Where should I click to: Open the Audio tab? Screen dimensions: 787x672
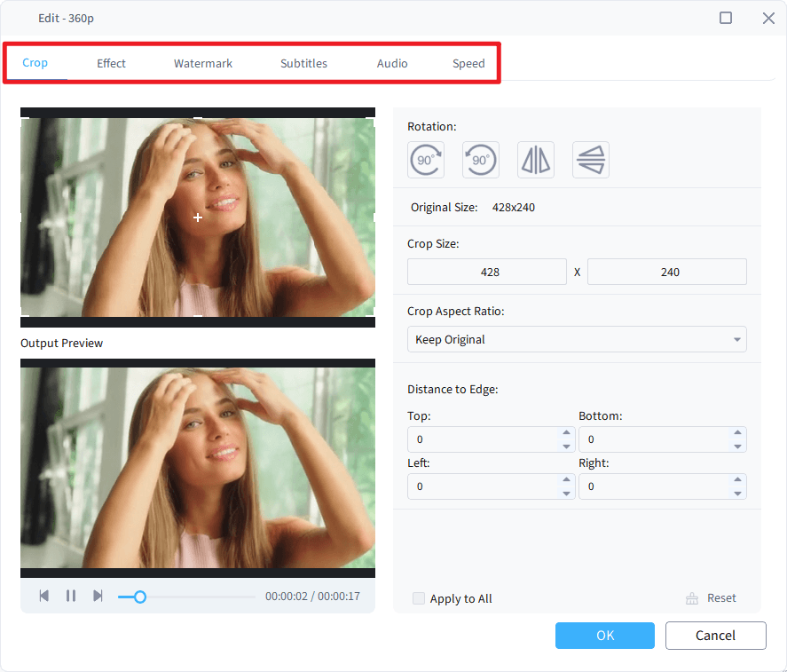391,63
